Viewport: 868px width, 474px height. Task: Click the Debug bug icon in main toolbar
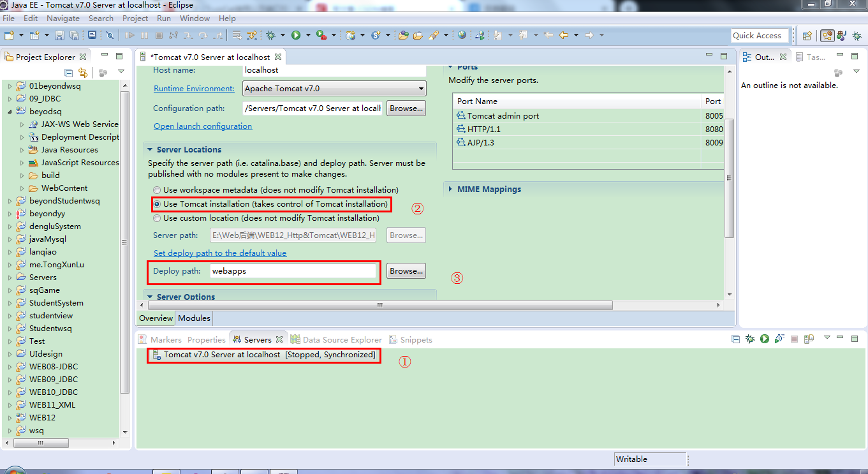(x=270, y=35)
